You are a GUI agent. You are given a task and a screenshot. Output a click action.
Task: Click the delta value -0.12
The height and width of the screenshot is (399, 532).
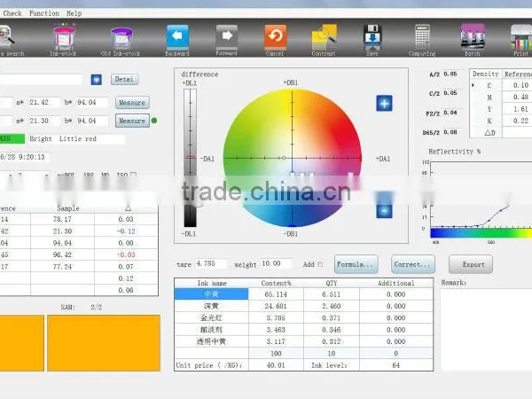[x=126, y=231]
